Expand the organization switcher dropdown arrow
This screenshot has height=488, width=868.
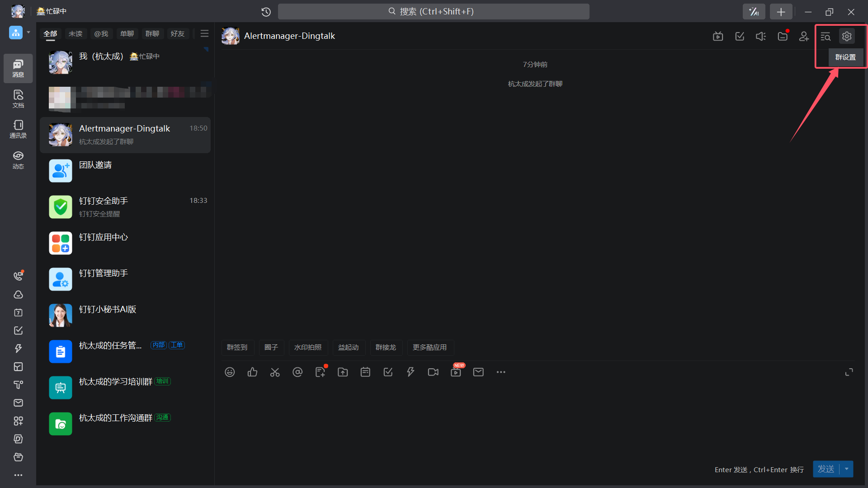click(28, 33)
